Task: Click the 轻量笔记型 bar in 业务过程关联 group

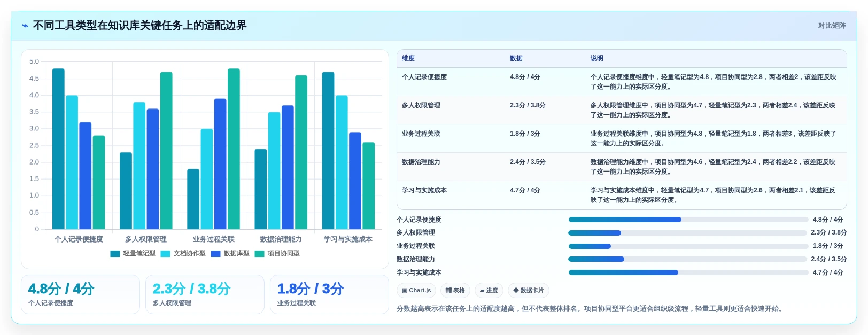Action: 193,199
